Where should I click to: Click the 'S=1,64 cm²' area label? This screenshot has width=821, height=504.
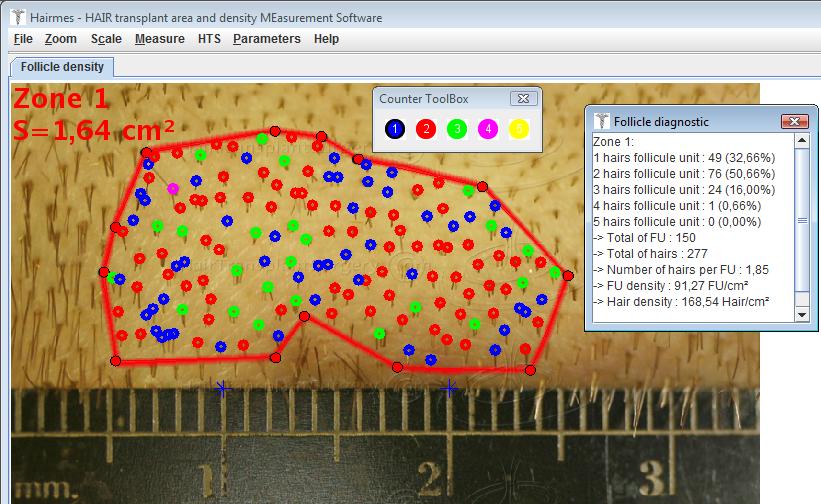94,130
